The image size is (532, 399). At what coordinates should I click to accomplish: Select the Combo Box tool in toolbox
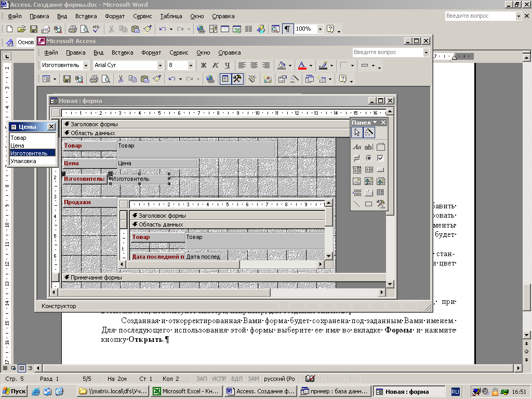point(356,170)
